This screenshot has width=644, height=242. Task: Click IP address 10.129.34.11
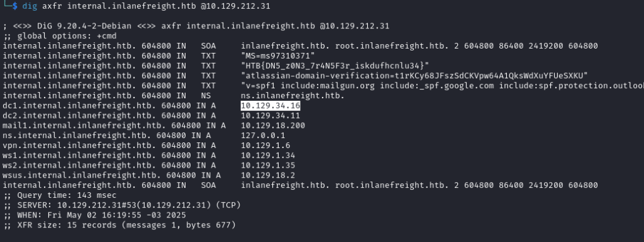click(x=270, y=116)
